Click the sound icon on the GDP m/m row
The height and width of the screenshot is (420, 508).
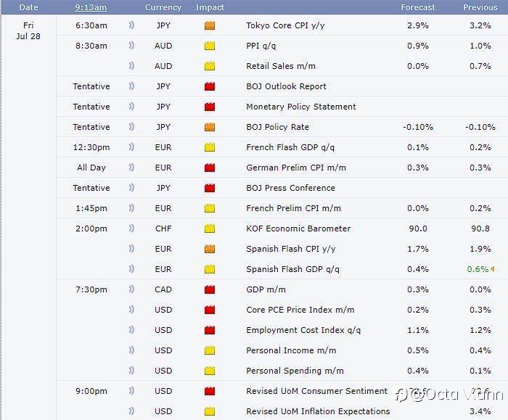[x=131, y=289]
